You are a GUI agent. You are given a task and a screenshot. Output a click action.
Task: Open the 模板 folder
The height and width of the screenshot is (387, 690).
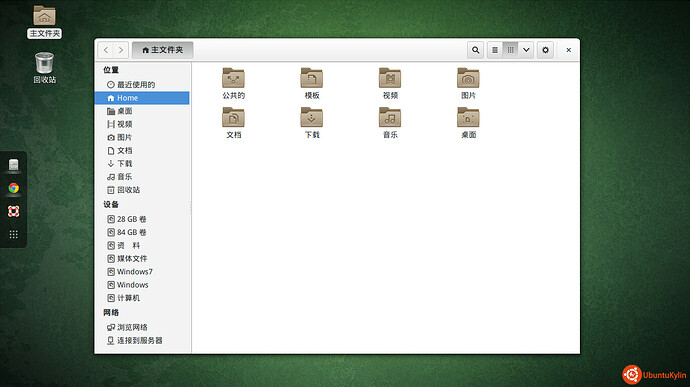coord(312,83)
